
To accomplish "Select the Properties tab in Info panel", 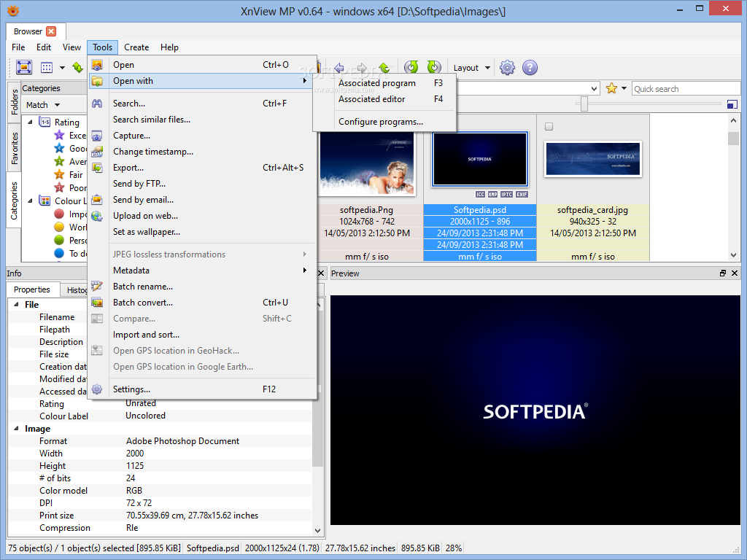I will tap(32, 289).
